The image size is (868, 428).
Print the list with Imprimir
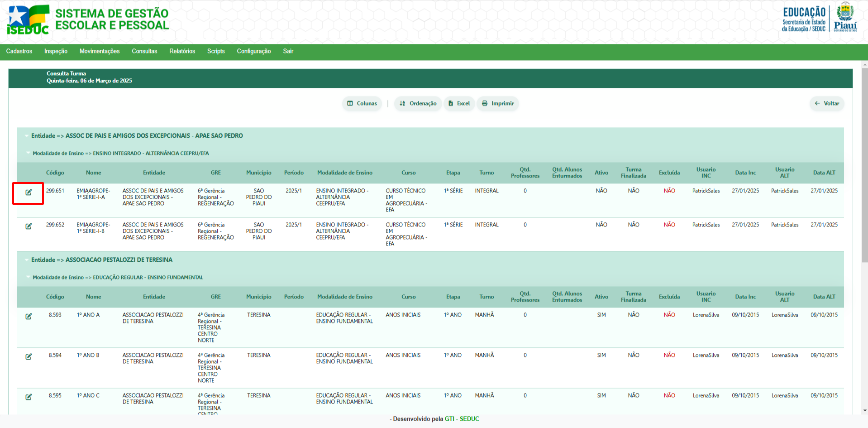coord(498,103)
